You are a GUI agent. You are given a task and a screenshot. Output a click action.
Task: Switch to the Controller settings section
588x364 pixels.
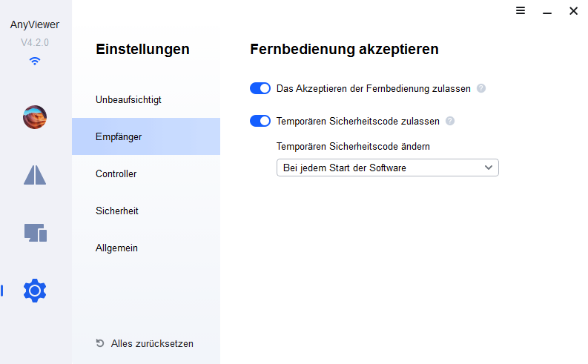116,173
